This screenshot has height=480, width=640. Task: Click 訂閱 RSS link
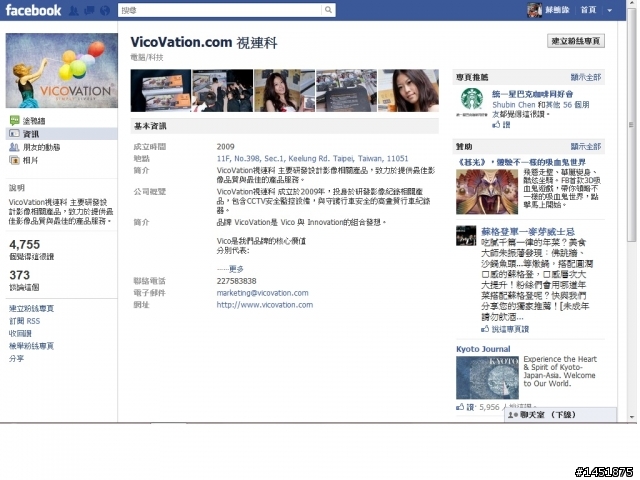24,321
